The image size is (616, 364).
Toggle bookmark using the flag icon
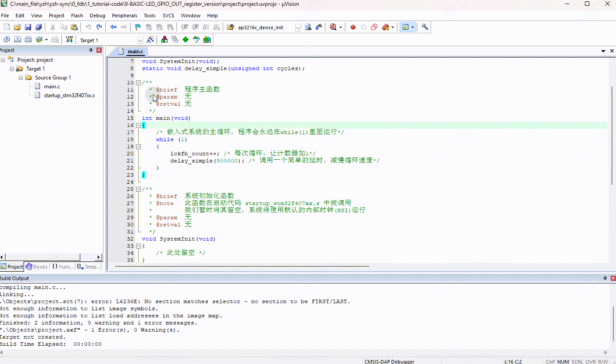point(138,27)
